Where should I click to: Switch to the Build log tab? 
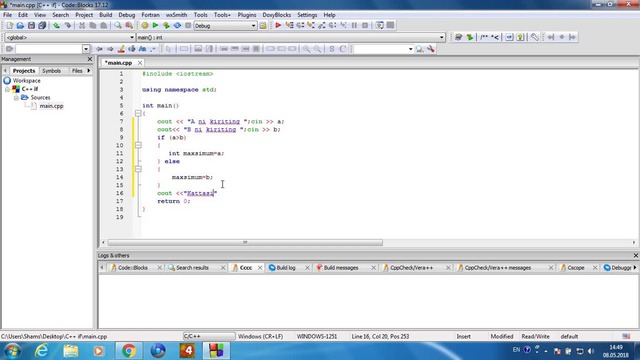285,268
